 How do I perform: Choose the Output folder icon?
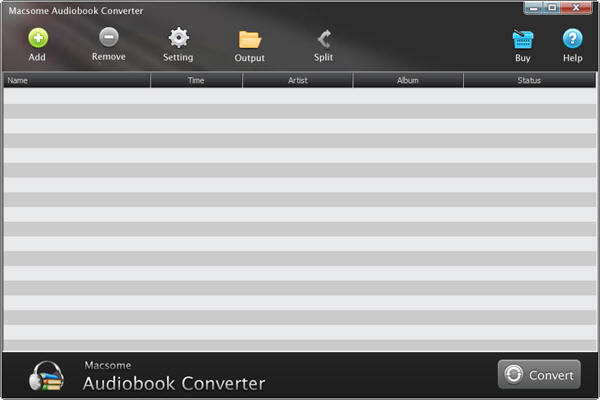(x=249, y=40)
